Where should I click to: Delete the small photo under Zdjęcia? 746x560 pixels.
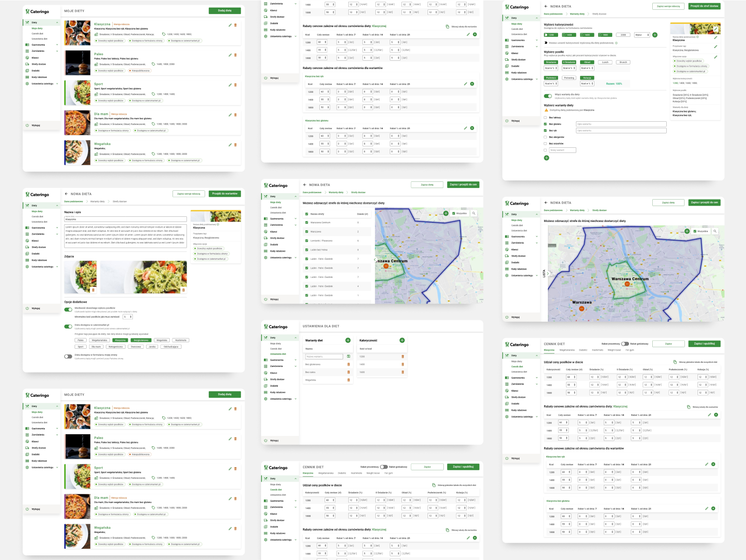point(93,290)
